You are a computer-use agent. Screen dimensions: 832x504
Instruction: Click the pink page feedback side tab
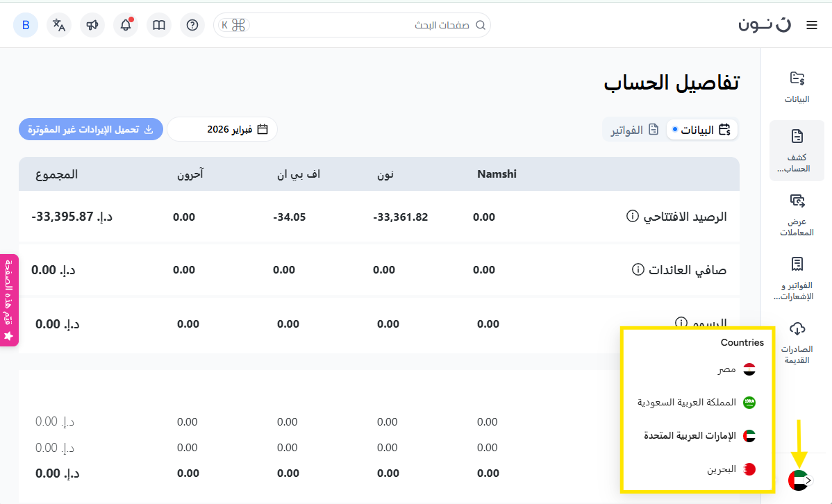[x=9, y=300]
